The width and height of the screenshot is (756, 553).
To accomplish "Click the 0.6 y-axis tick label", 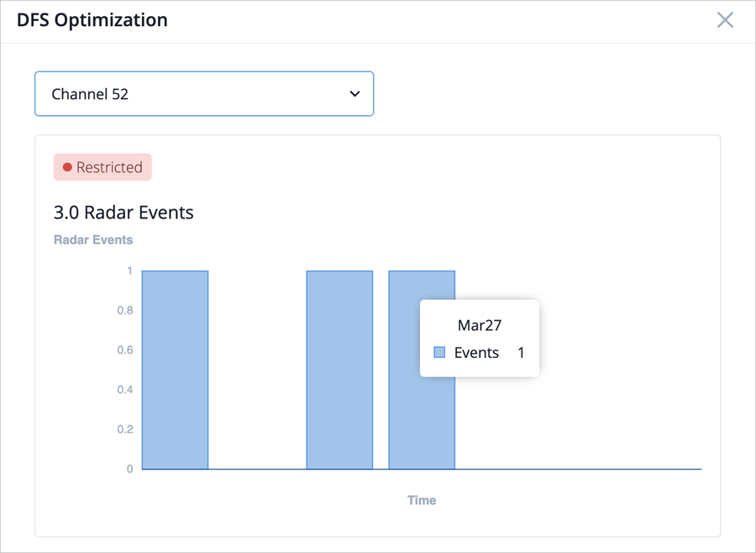I will click(x=124, y=350).
